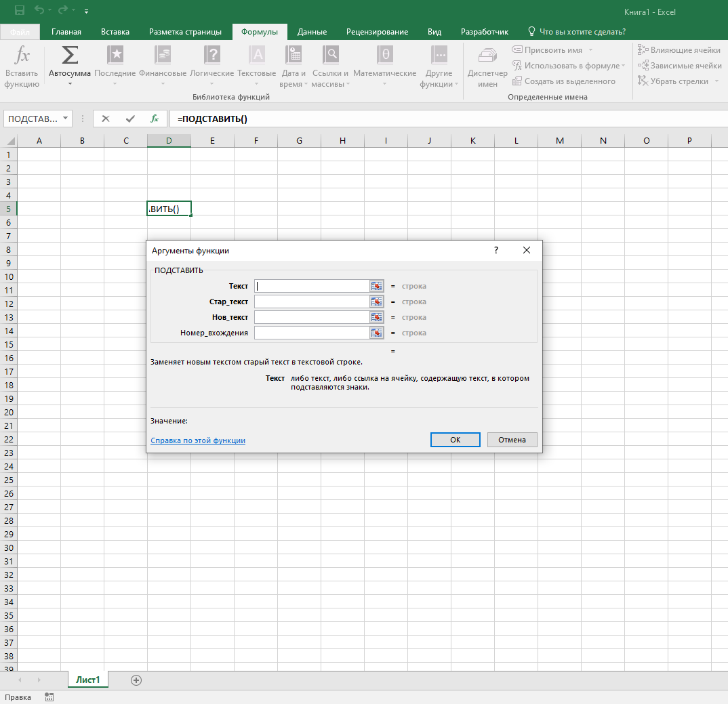
Task: Switch to the Данные tab
Action: (x=312, y=32)
